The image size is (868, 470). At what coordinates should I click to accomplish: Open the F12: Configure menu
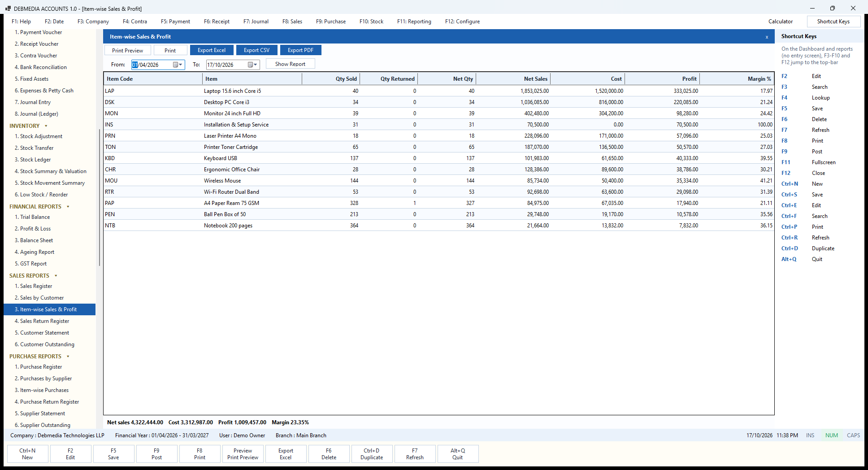(462, 22)
